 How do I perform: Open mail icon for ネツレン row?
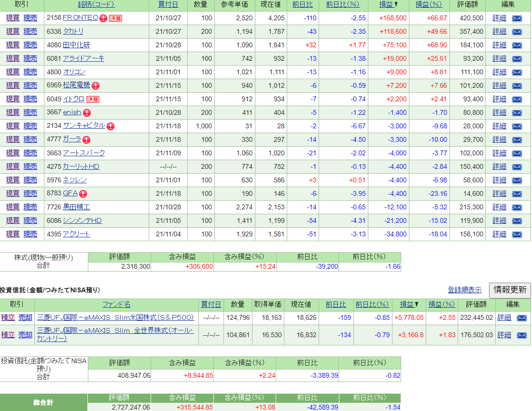click(517, 180)
